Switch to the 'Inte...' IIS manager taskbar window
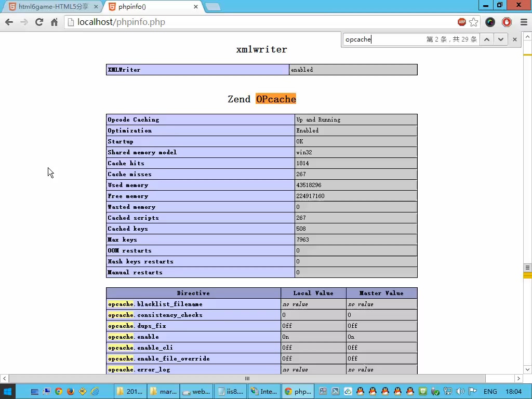Screen dimensions: 532x399 (x=264, y=392)
